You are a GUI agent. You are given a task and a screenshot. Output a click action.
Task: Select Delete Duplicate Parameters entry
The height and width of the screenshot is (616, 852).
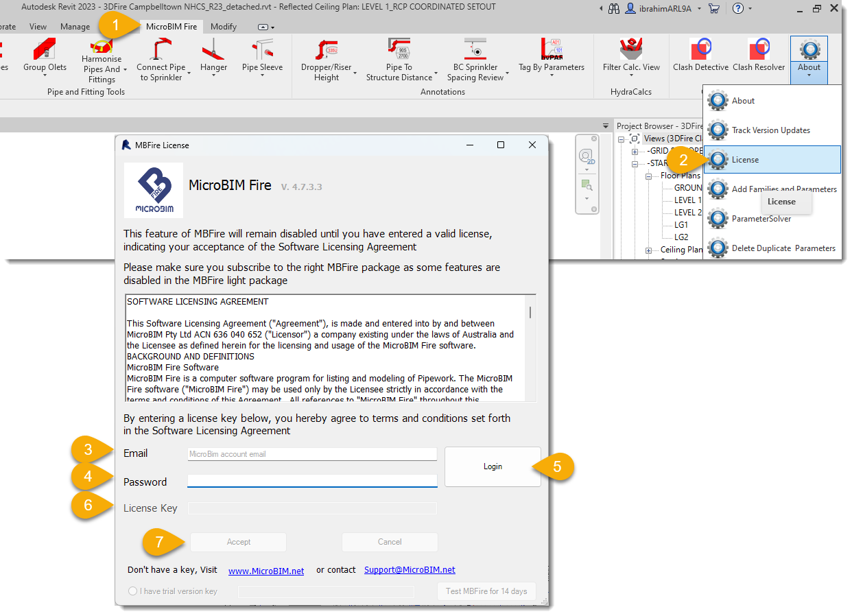pos(771,248)
